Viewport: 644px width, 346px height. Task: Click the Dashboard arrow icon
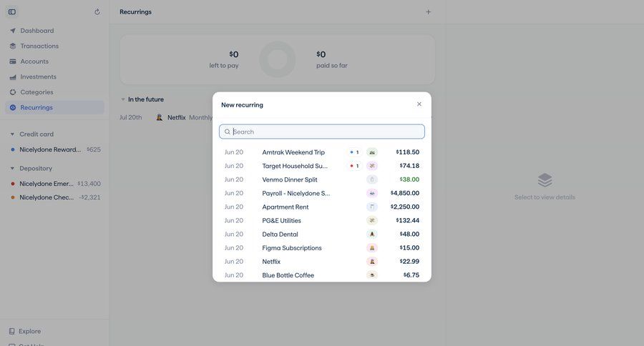coord(13,31)
